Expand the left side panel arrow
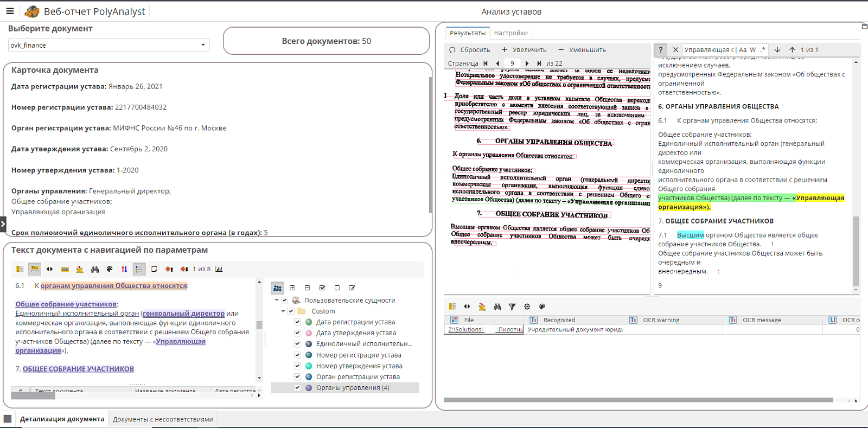 [x=3, y=223]
